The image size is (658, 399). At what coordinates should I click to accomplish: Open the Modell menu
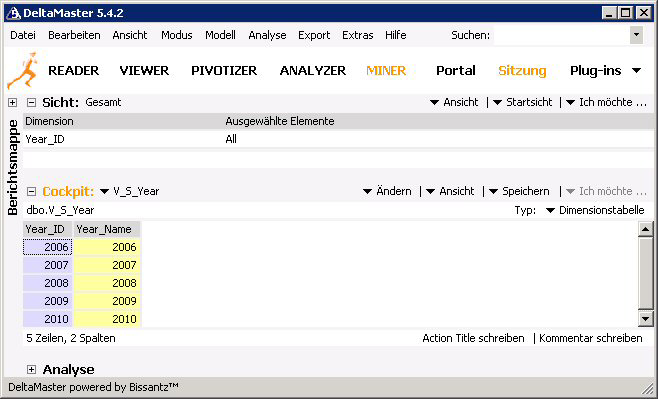tap(220, 35)
